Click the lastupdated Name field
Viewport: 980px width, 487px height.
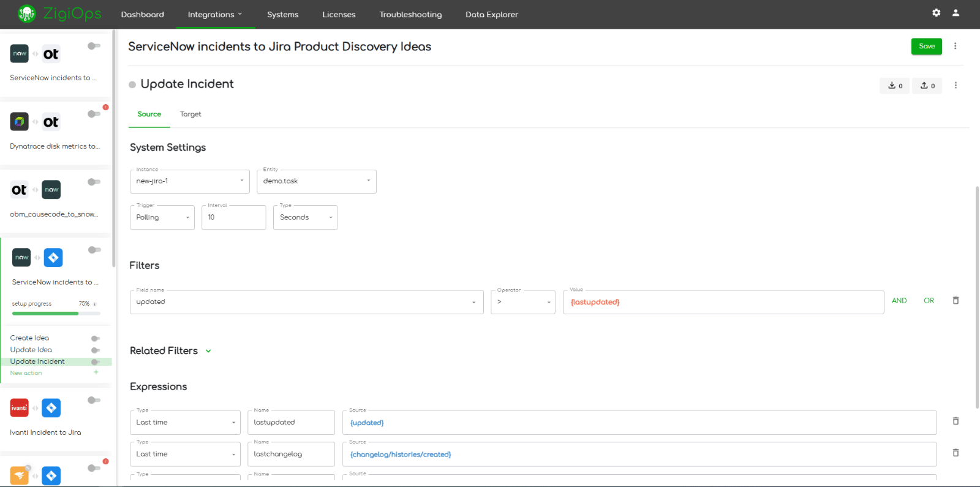pos(291,423)
